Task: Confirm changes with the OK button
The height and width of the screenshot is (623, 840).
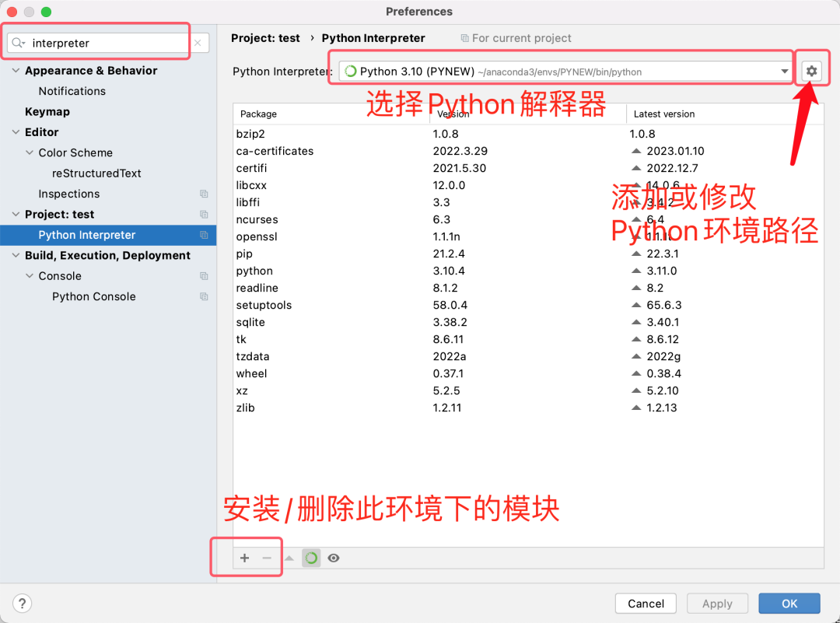Action: [789, 604]
